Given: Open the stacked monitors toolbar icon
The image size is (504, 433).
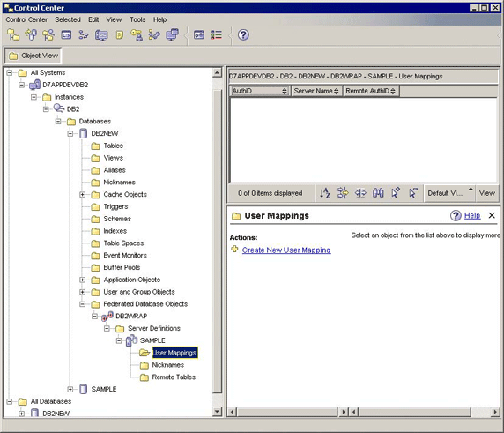Looking at the screenshot, I should click(x=173, y=34).
